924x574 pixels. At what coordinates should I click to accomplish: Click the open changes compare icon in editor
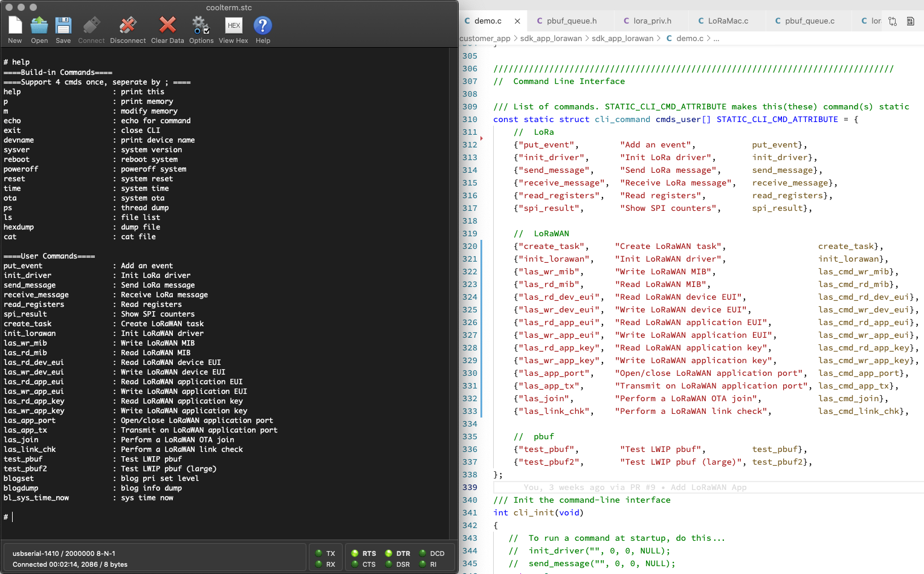point(893,21)
